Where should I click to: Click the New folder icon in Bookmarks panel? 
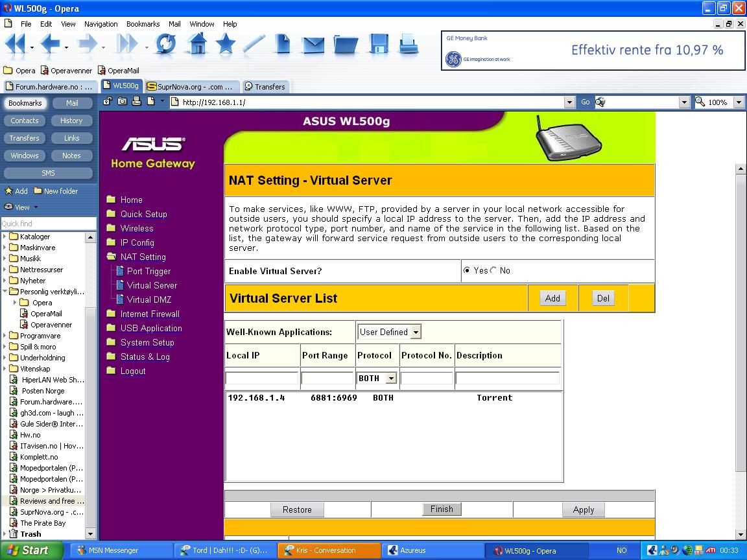click(38, 191)
